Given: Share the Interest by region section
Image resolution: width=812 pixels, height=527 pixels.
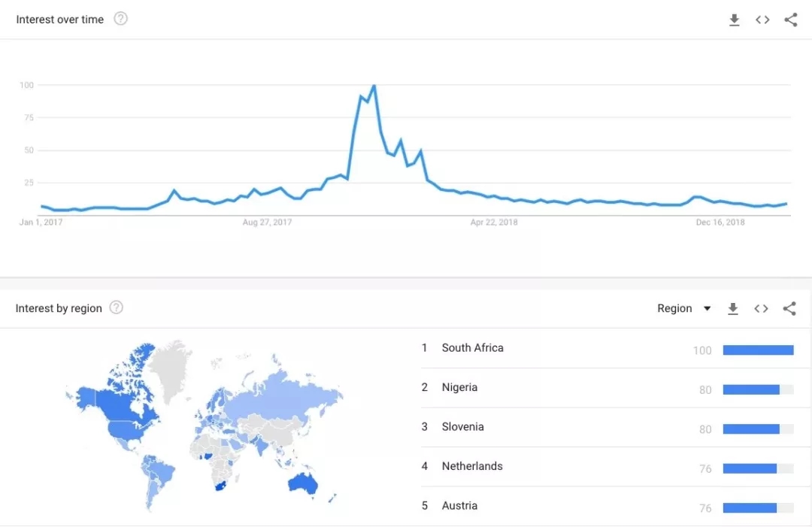Looking at the screenshot, I should [x=789, y=308].
